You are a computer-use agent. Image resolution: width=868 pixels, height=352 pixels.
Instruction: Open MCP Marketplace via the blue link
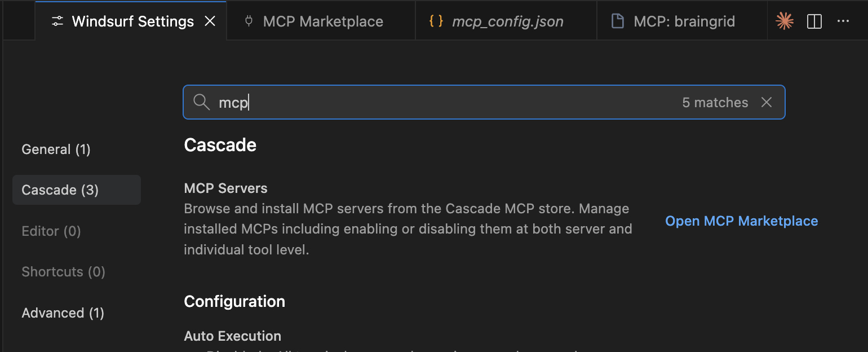point(741,221)
